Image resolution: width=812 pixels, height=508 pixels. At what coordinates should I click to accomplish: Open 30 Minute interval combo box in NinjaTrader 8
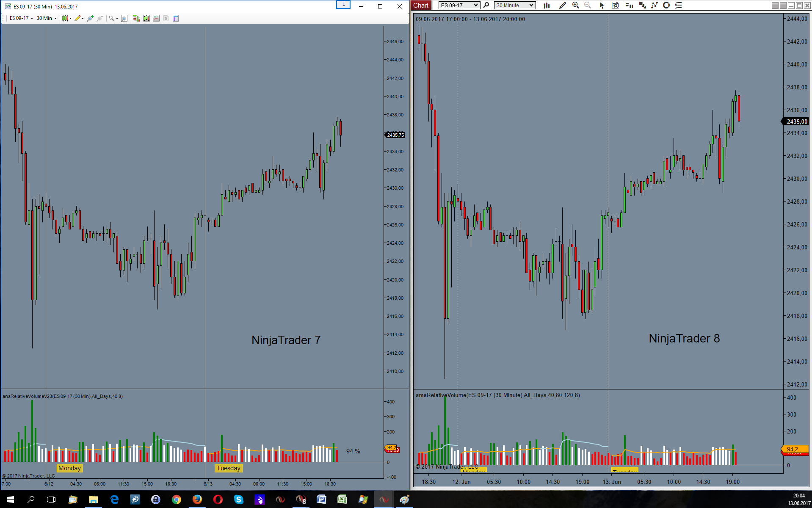515,6
